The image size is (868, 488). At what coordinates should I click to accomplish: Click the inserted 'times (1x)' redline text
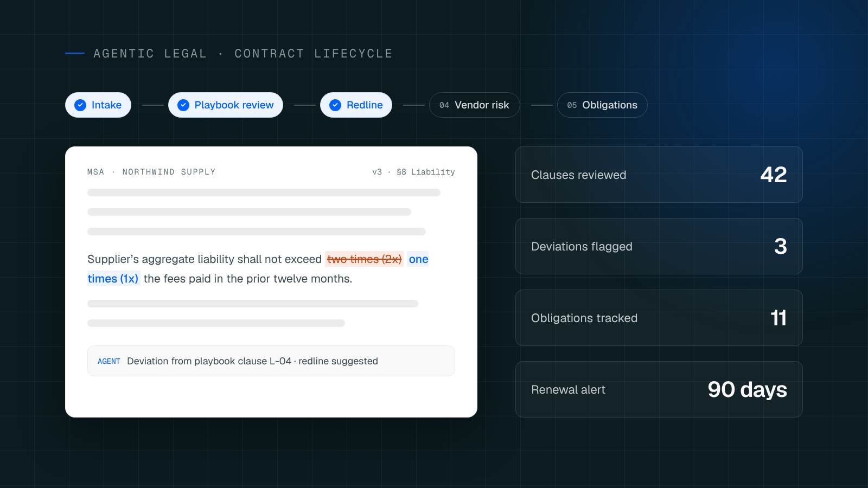click(x=113, y=279)
